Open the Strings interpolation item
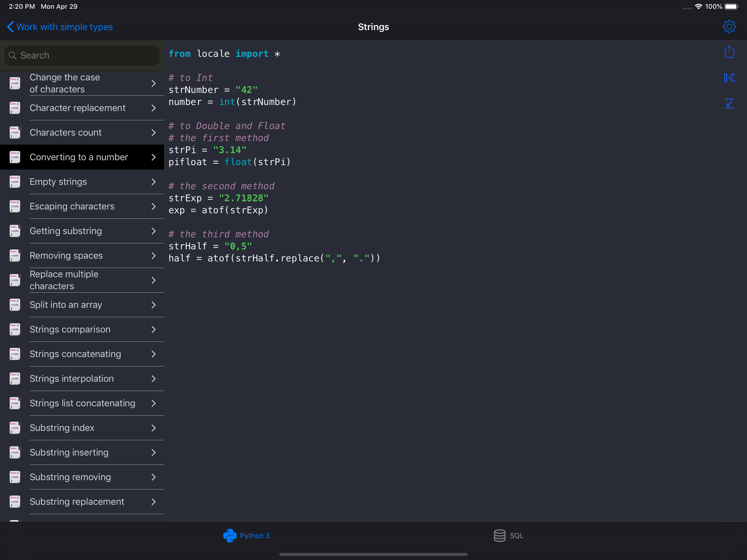 tap(72, 379)
